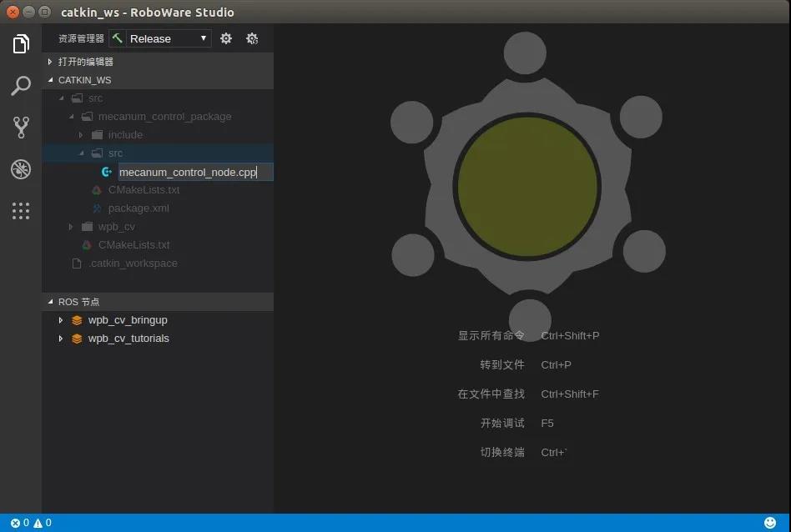Screen dimensions: 791x532
Task: Click the C++ file icon beside the filename field
Action: point(107,172)
